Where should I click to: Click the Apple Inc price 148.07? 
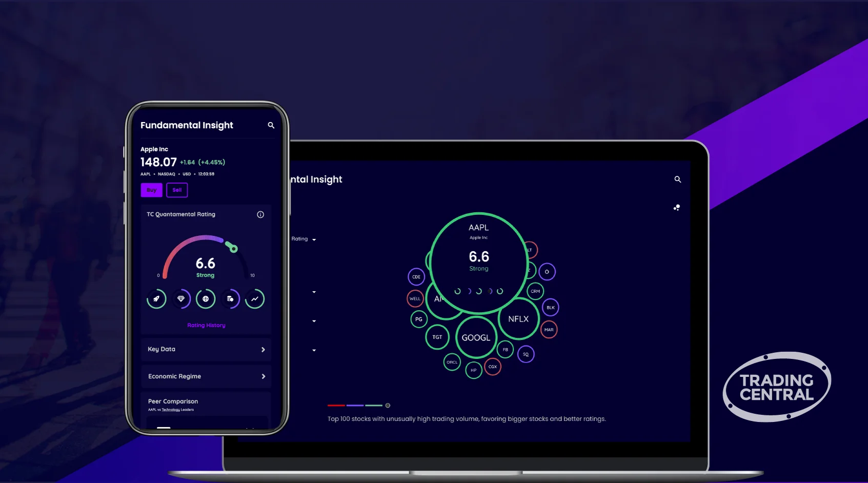(x=158, y=162)
